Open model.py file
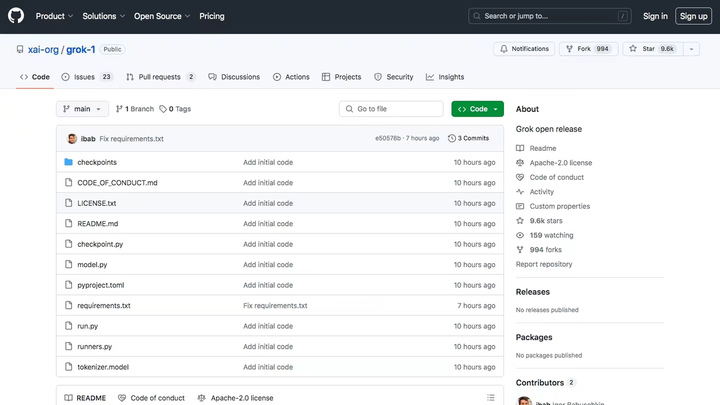This screenshot has width=720, height=405. 92,264
